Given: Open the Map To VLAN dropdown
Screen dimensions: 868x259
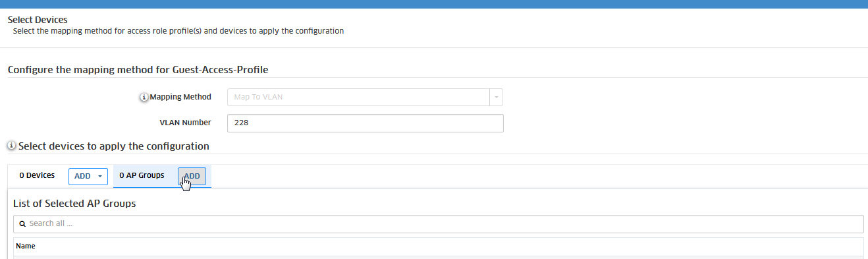Looking at the screenshot, I should pyautogui.click(x=366, y=97).
